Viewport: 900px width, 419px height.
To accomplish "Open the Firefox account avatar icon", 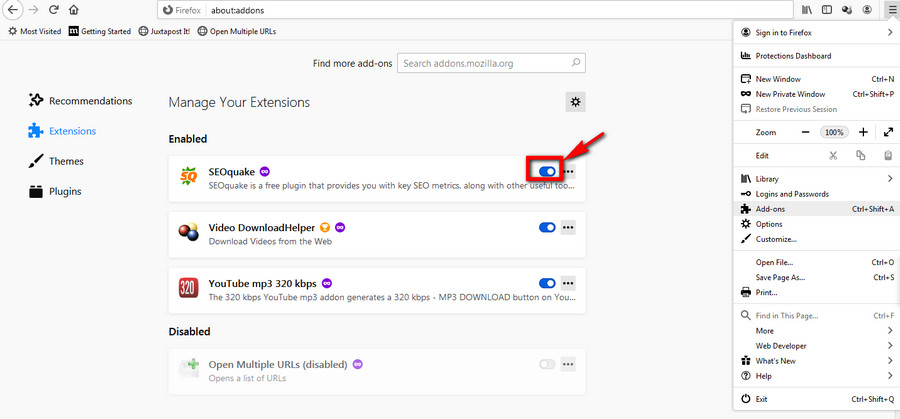I will coord(867,10).
